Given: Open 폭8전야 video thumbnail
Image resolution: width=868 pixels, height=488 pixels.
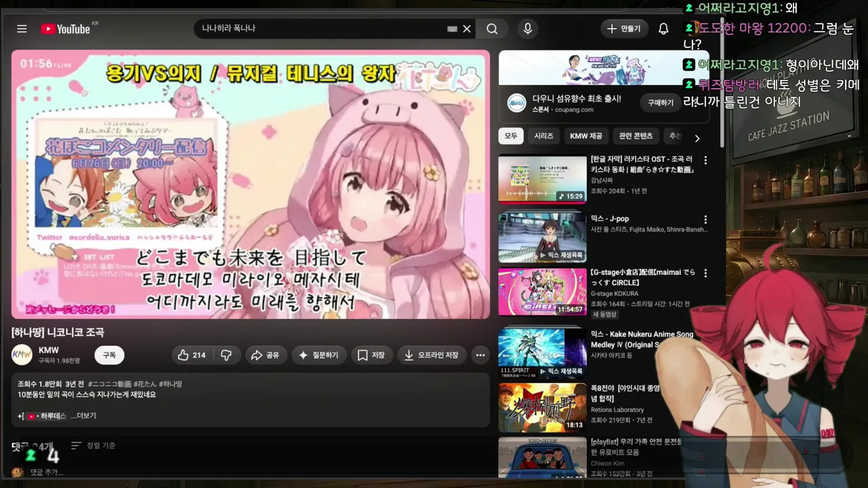Looking at the screenshot, I should tap(542, 407).
